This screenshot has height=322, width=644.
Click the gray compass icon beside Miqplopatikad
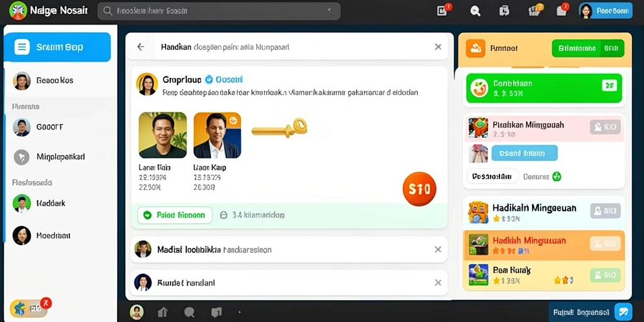click(21, 157)
